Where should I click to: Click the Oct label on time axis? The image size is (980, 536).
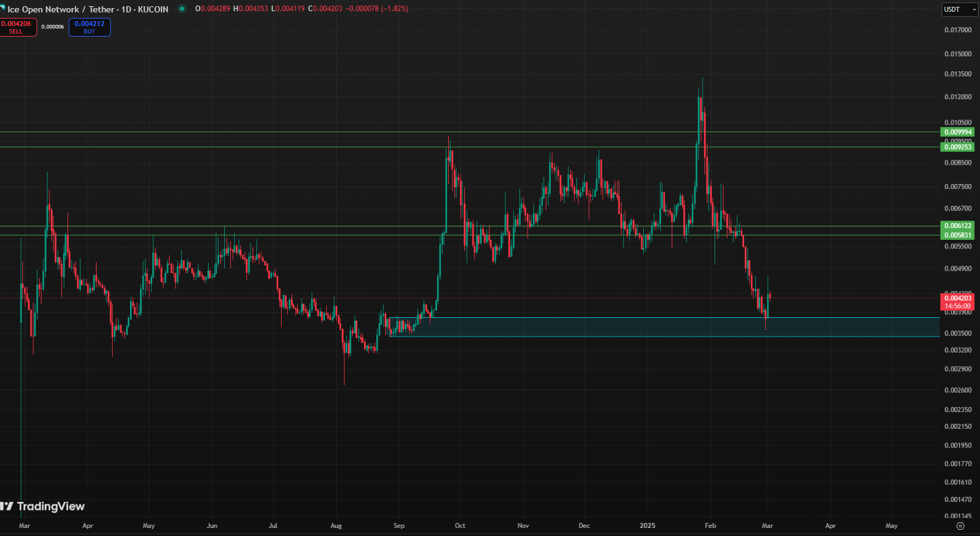[460, 525]
